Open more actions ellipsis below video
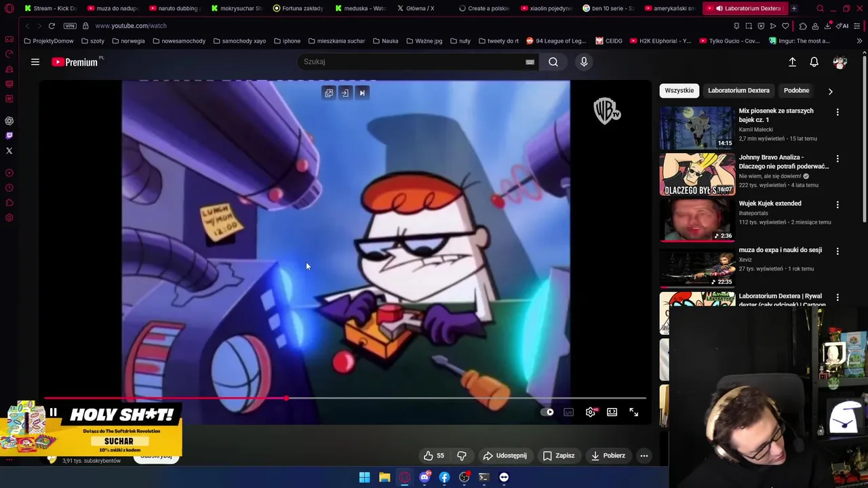Screen dimensions: 868x488 [x=644, y=455]
